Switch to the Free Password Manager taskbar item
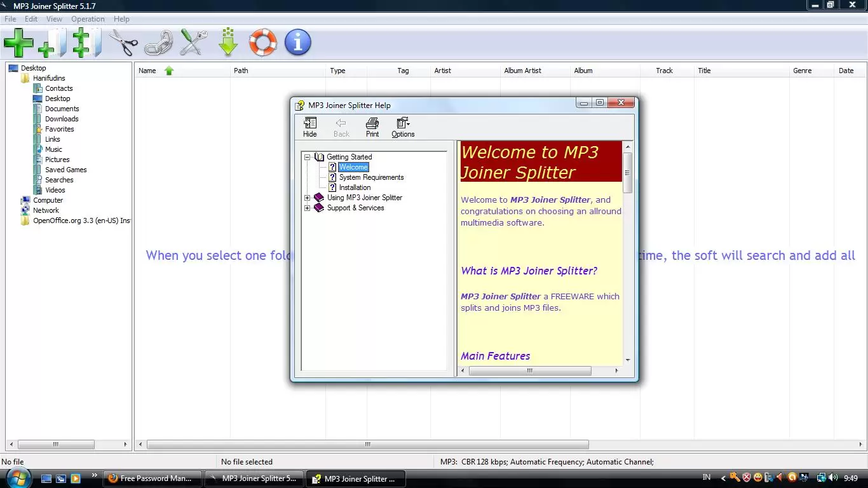This screenshot has height=488, width=868. [x=152, y=478]
